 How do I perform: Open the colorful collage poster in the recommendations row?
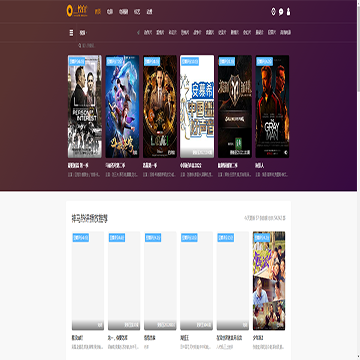[x=269, y=281]
